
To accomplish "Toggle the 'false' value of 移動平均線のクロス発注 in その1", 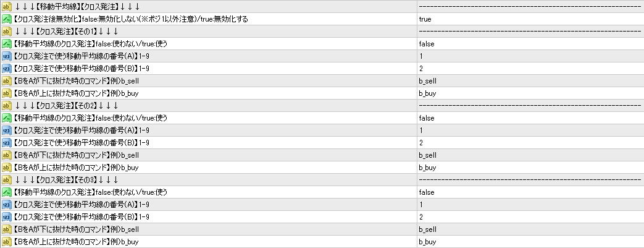I will 426,44.
